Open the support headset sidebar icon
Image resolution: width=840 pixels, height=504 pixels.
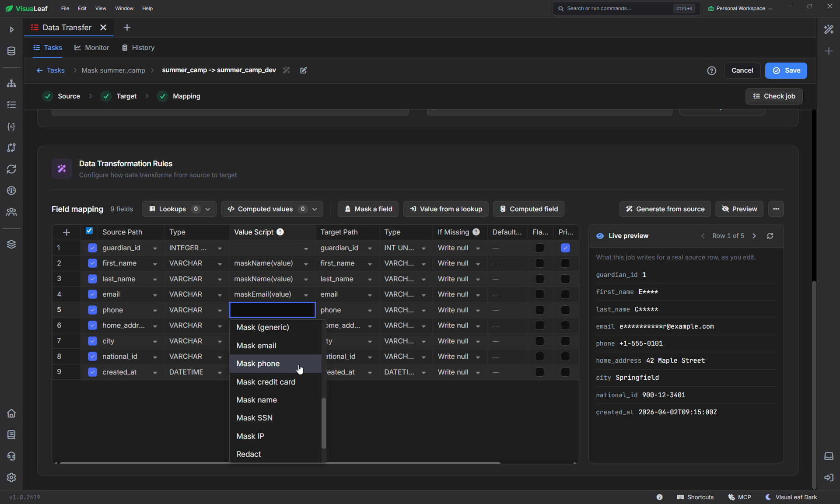(11, 456)
